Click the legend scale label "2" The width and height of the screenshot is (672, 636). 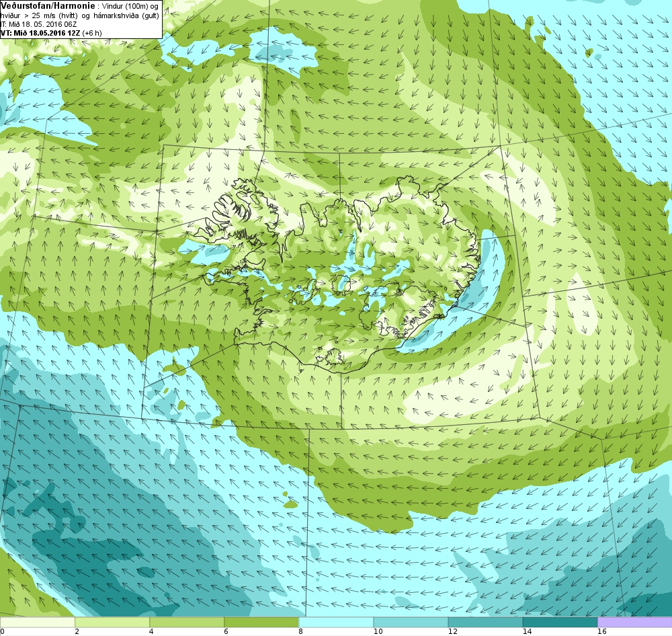77,631
